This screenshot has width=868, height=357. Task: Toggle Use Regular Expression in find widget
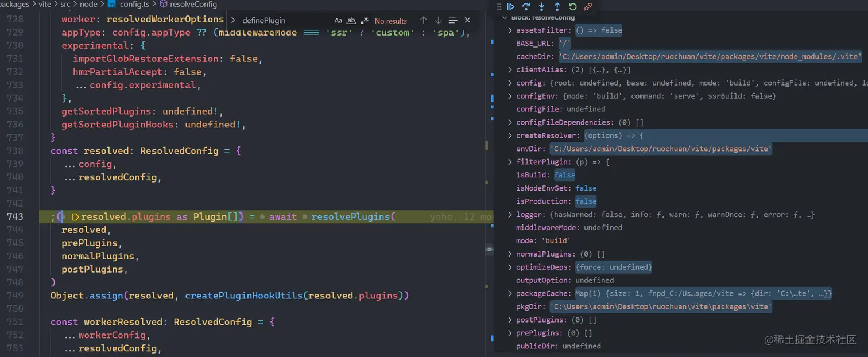[x=365, y=21]
